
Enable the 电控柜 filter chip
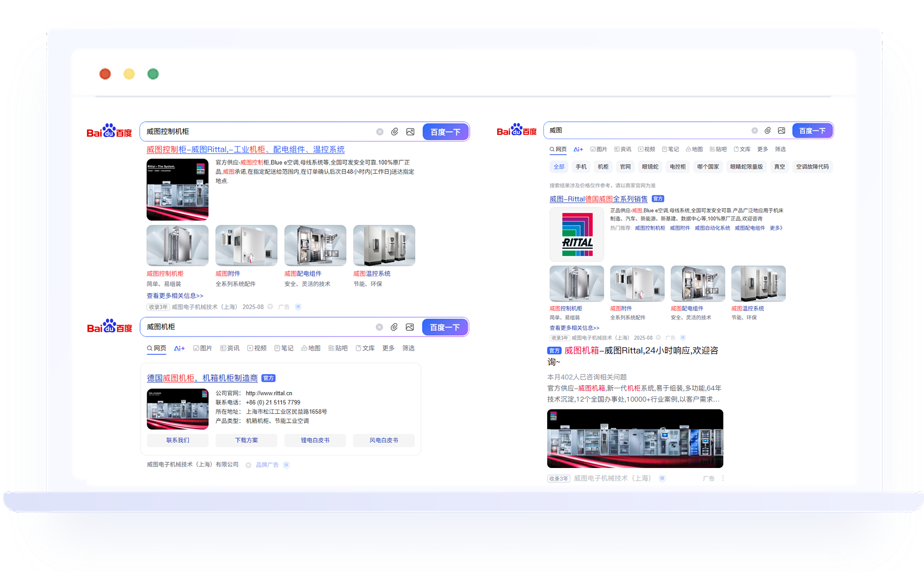[677, 167]
